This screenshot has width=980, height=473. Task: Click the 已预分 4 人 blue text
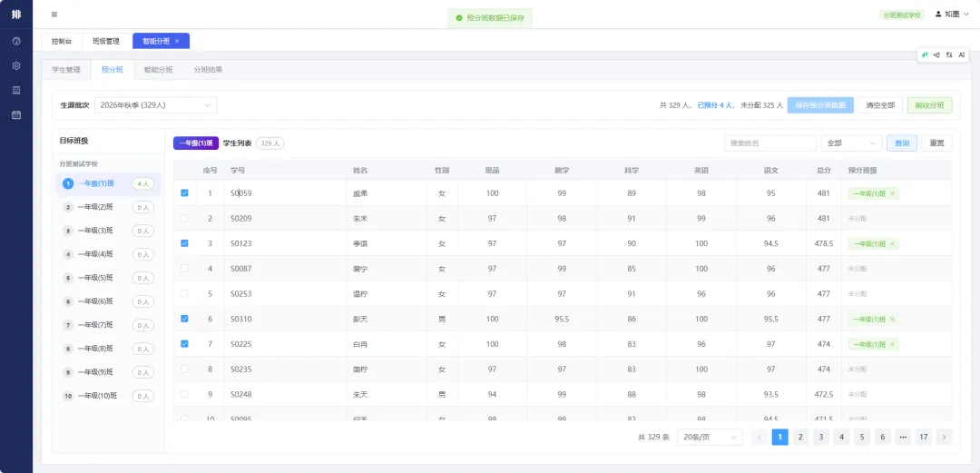coord(714,105)
